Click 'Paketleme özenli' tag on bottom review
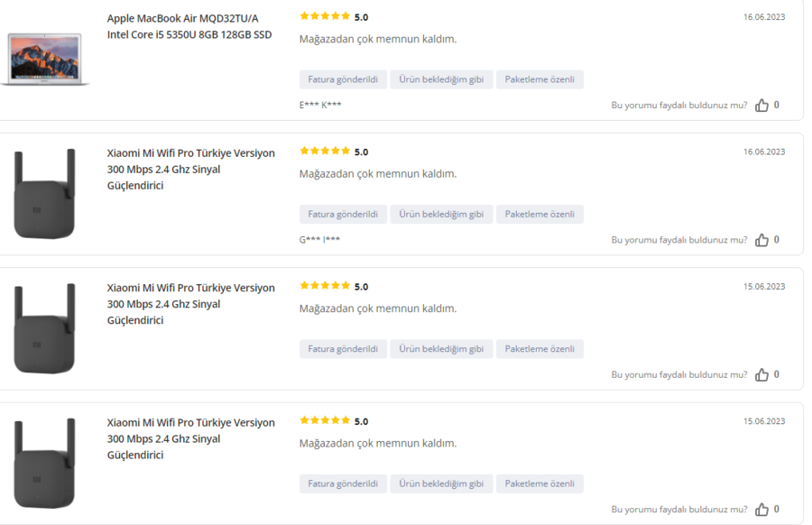Image resolution: width=812 pixels, height=525 pixels. 540,484
